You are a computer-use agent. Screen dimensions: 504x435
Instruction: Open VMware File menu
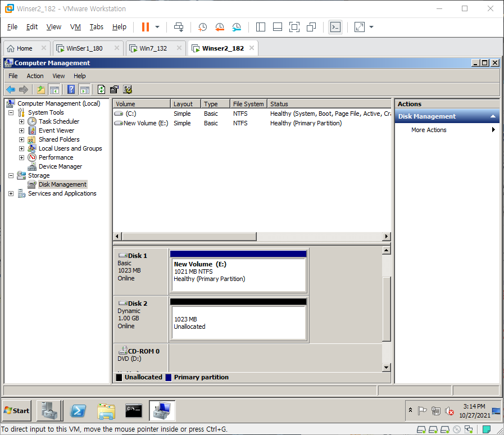pos(12,27)
